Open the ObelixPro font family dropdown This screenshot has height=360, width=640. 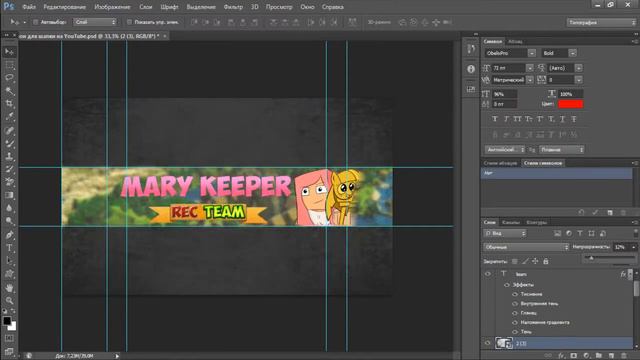pyautogui.click(x=531, y=53)
